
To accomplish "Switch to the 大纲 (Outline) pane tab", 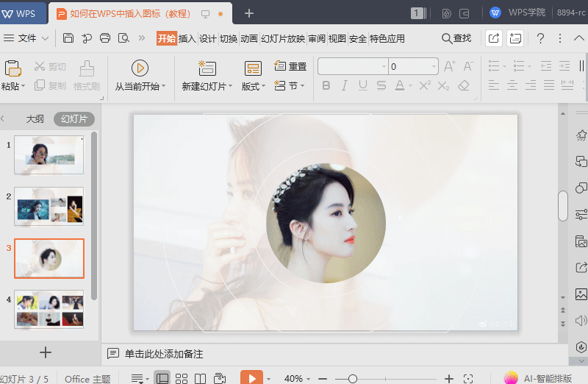I will 35,119.
